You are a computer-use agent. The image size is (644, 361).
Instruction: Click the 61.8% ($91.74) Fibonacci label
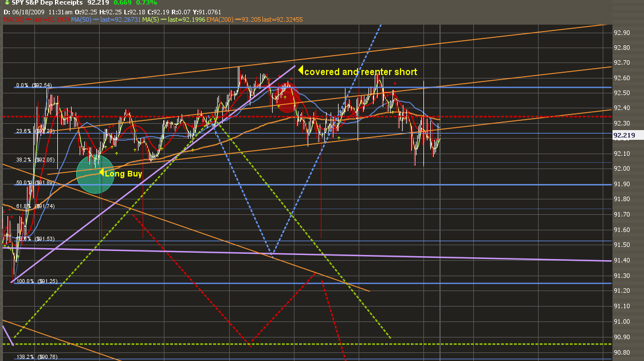coord(36,206)
